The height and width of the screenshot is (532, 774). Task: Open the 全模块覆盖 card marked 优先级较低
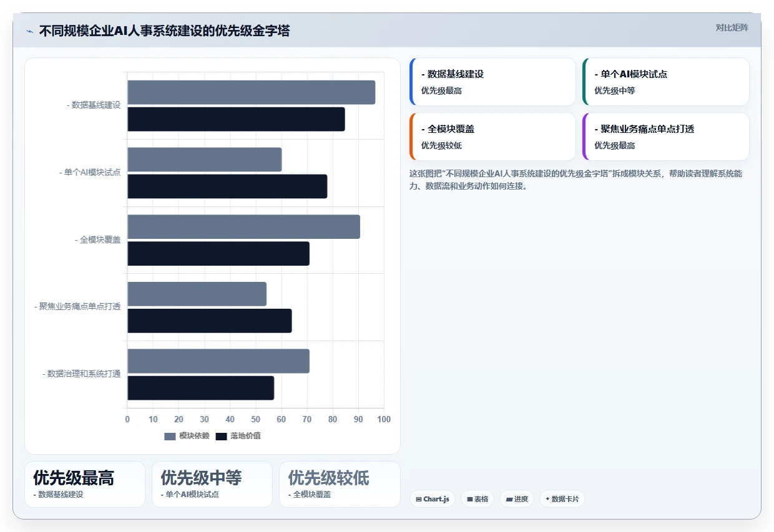click(492, 137)
